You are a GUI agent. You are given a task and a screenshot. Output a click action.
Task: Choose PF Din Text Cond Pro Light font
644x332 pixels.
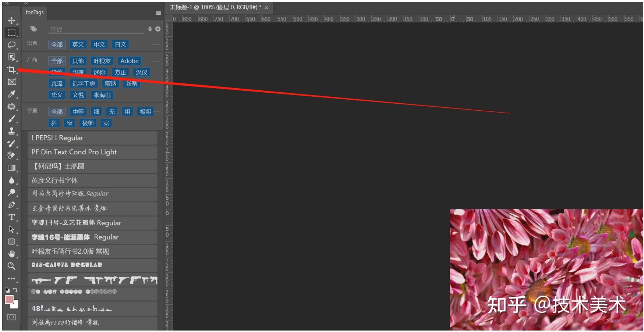[92, 152]
